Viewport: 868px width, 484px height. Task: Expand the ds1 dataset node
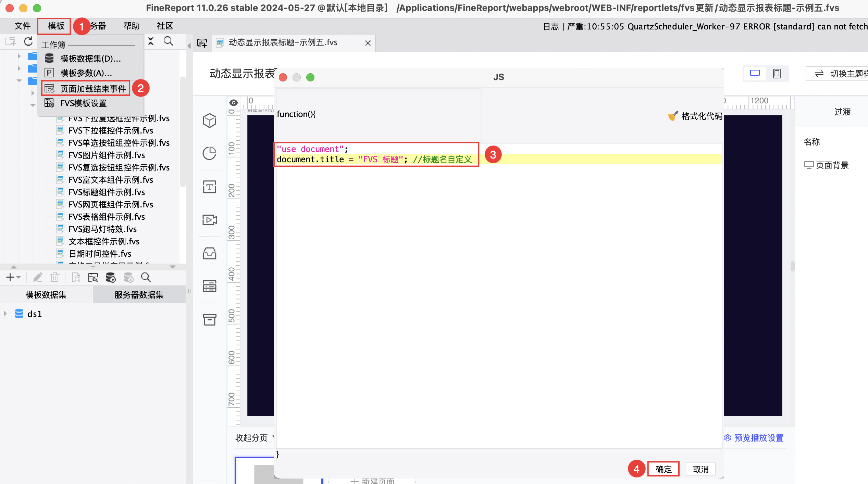point(5,314)
